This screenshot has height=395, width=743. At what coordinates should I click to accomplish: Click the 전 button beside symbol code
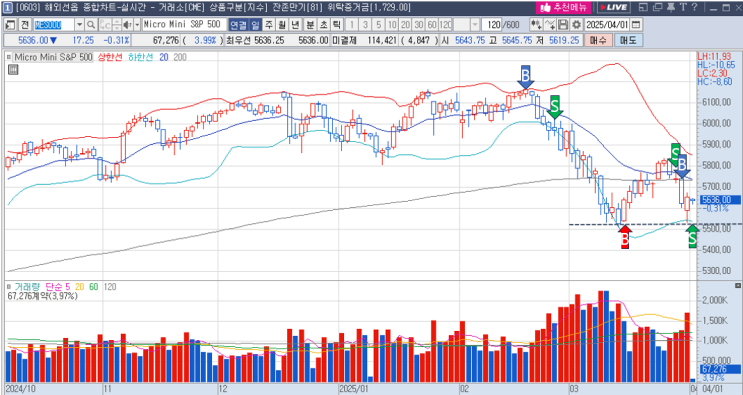pos(25,25)
